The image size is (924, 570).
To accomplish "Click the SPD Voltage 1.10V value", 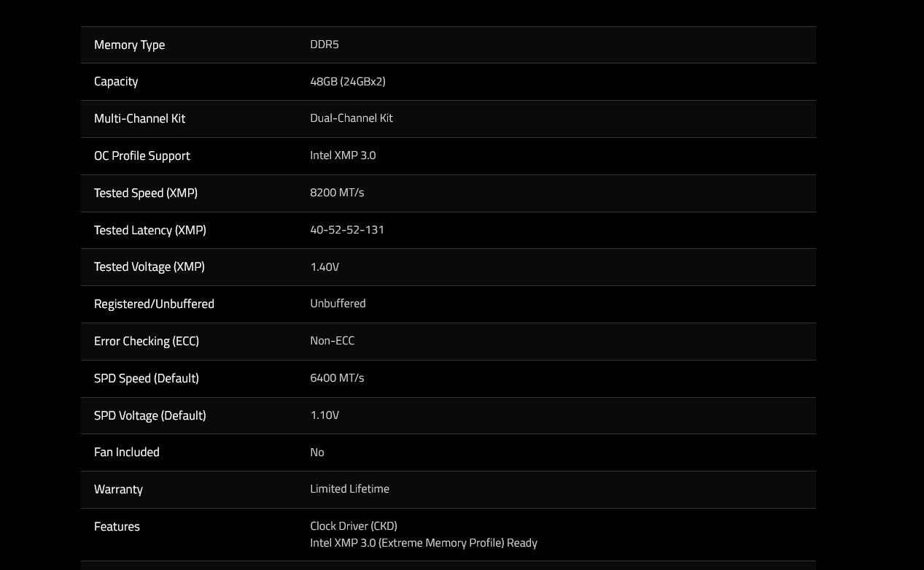I will coord(325,415).
